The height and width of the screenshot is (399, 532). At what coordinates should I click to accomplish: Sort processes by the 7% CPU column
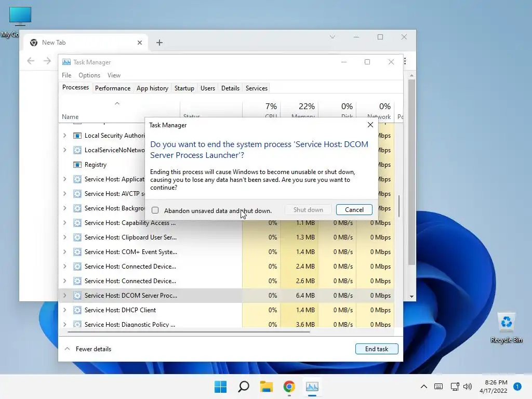[x=262, y=109]
